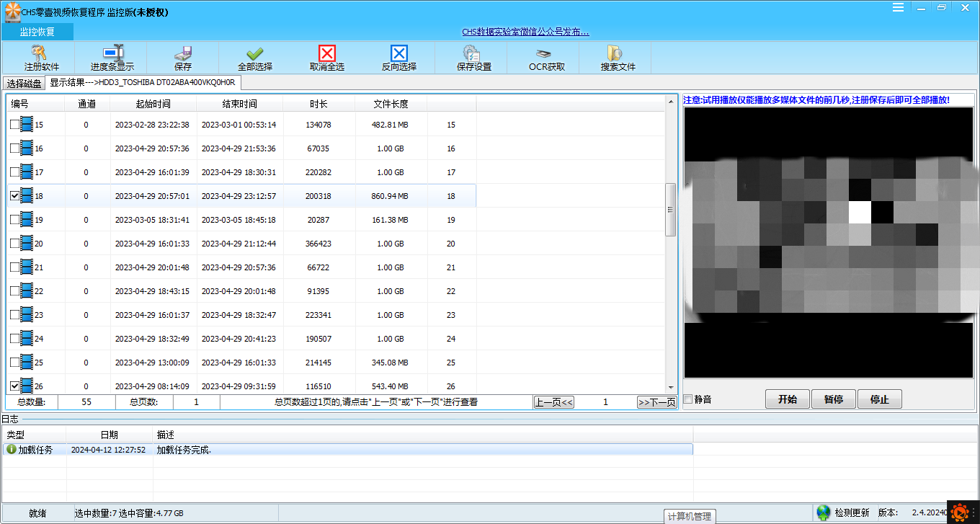Check the checkbox for file 16
This screenshot has width=980, height=524.
[x=14, y=148]
